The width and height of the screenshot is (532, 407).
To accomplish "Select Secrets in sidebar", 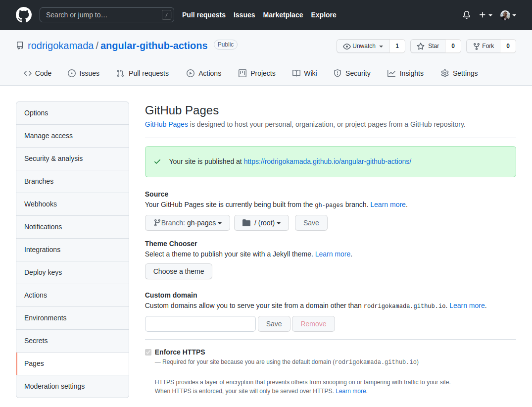I will 73,341.
